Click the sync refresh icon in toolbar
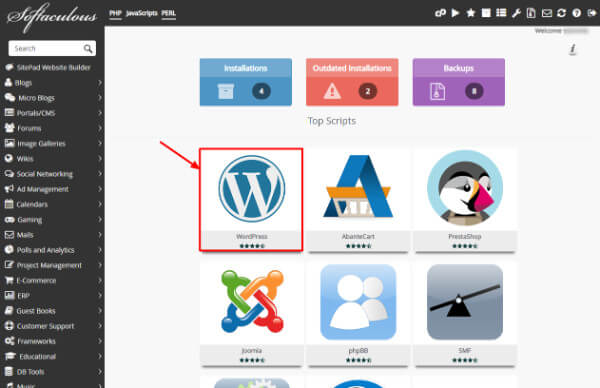The width and height of the screenshot is (600, 388). (561, 13)
